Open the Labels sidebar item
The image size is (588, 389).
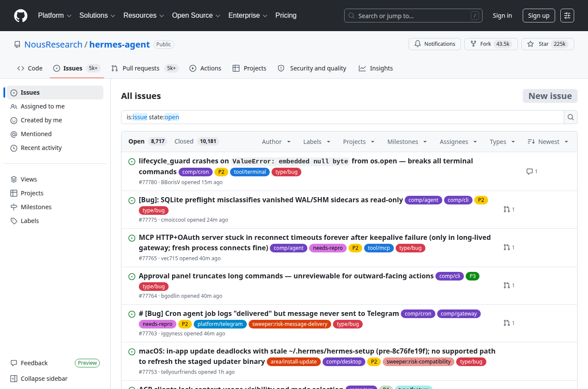click(x=55, y=221)
